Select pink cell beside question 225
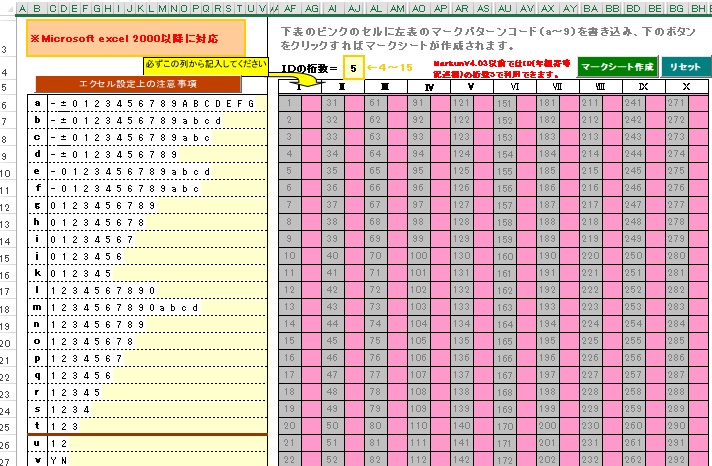712x466 pixels. tap(612, 341)
